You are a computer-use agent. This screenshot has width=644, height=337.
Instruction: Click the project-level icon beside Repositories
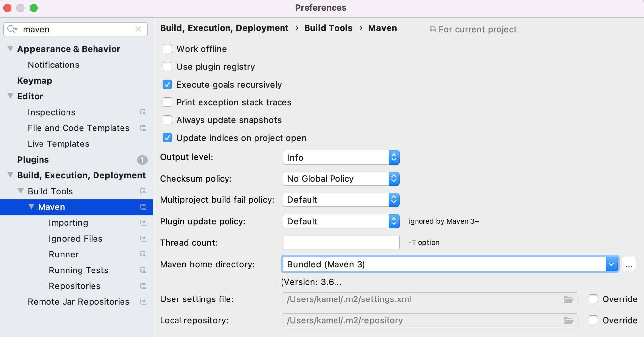(143, 286)
